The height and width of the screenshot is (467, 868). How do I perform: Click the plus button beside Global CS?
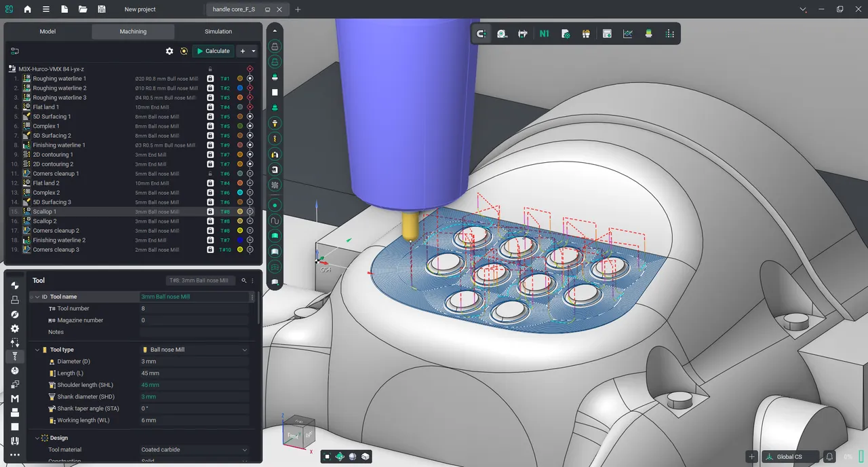(751, 457)
